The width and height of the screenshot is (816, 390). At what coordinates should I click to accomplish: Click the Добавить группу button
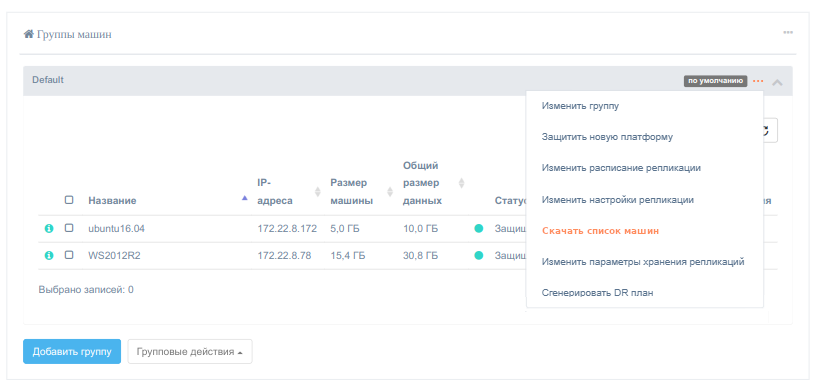click(72, 351)
